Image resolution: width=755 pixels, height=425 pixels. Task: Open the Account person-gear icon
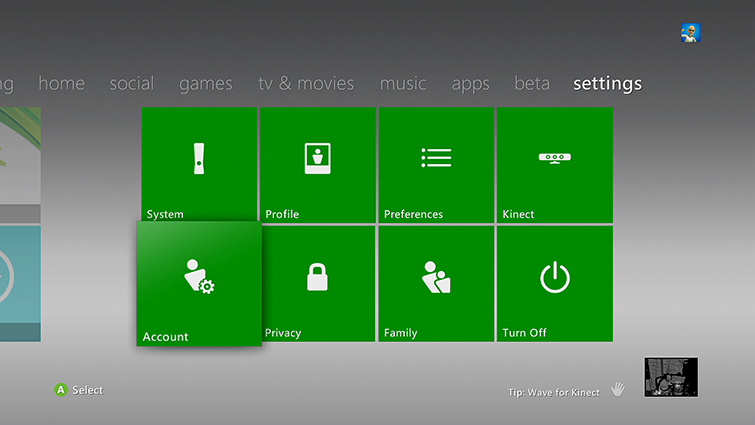click(x=198, y=276)
